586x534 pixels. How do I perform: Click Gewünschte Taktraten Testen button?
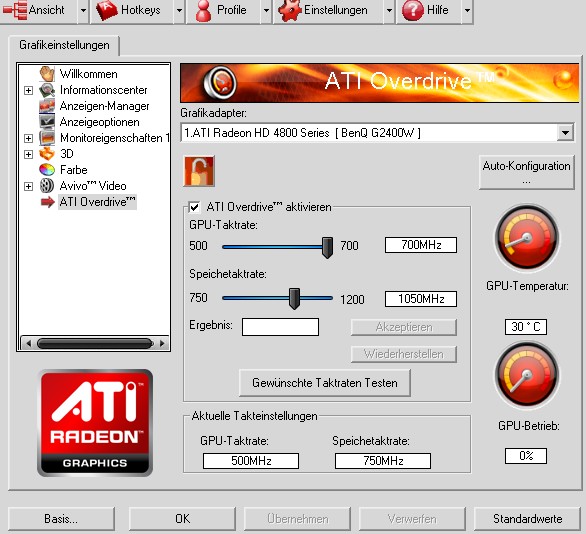coord(324,383)
